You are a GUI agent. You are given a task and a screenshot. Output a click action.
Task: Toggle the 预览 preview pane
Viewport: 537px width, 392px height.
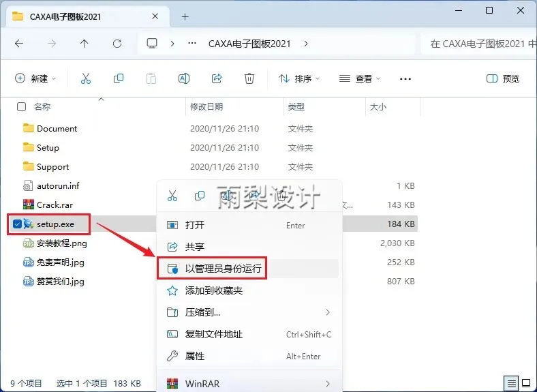(x=503, y=78)
